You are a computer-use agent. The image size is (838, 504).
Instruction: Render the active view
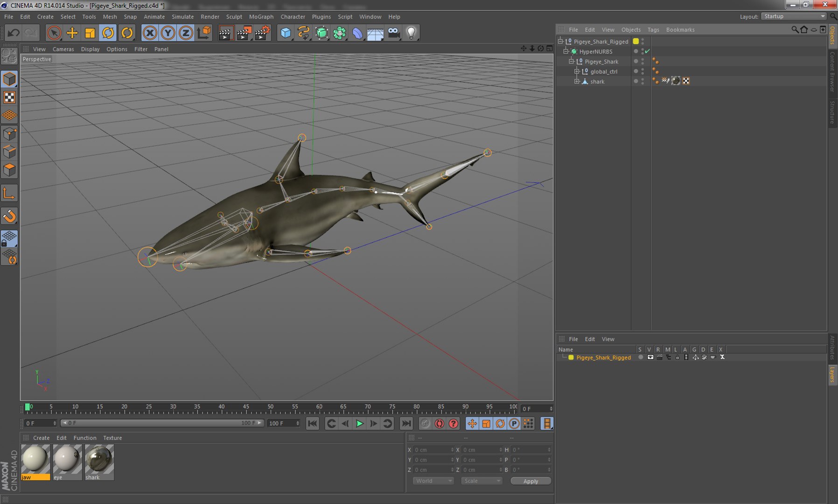(225, 33)
